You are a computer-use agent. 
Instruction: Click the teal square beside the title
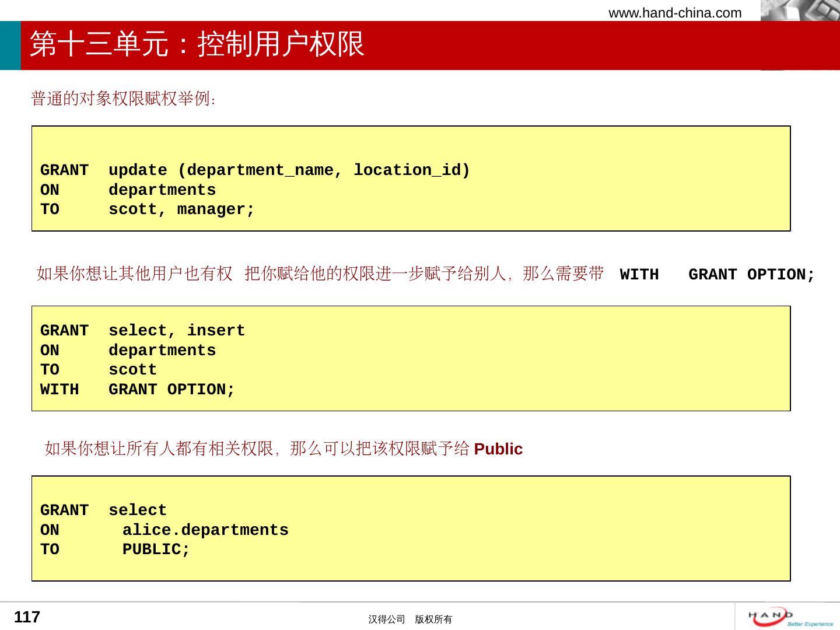pyautogui.click(x=10, y=45)
